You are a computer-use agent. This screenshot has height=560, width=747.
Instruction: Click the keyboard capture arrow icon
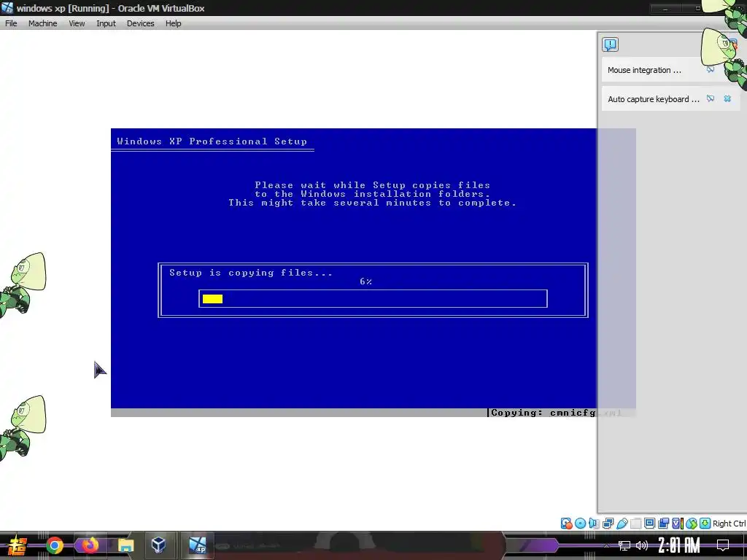tap(705, 524)
